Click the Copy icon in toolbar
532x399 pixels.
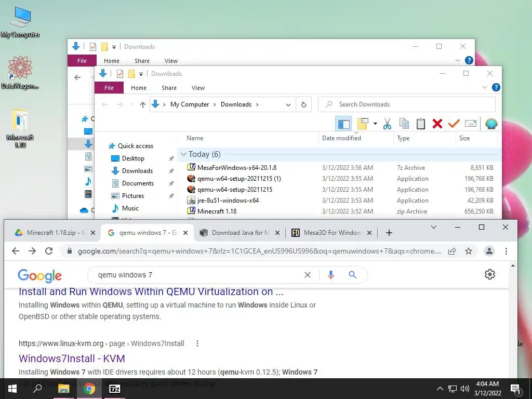point(404,124)
